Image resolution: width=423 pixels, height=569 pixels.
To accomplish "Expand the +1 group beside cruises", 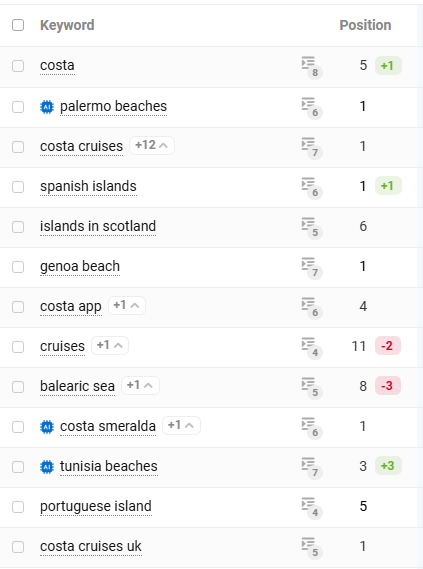I will pyautogui.click(x=110, y=345).
